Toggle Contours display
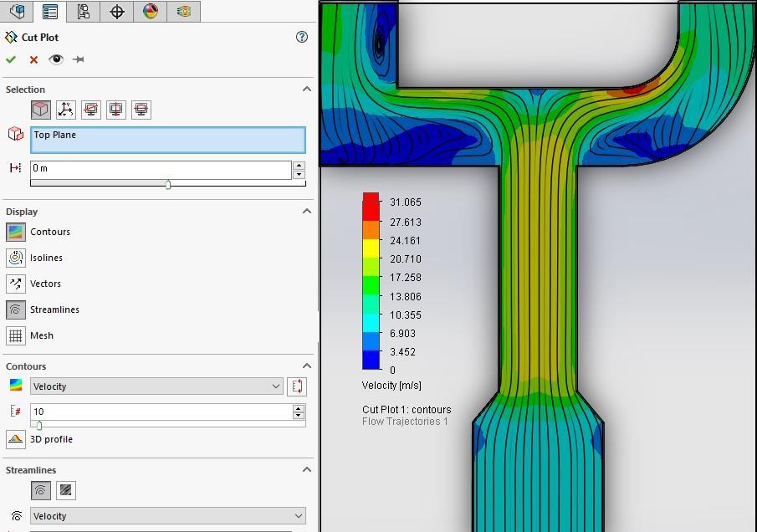 (15, 232)
